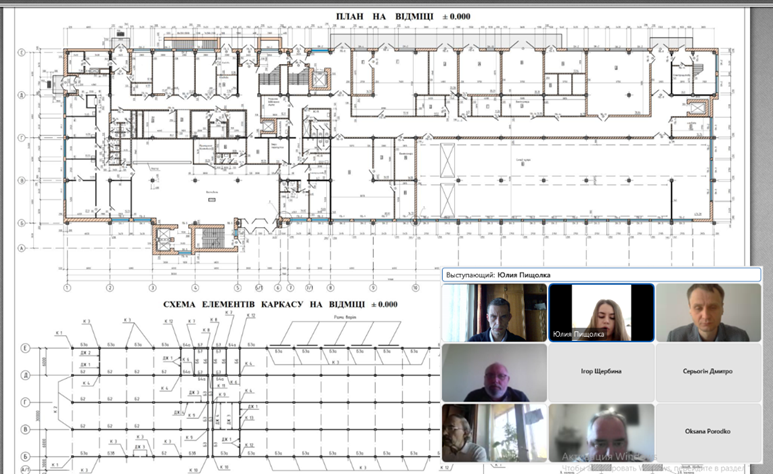Click the 'Рами ферм' label in the frame scheme
773x474 pixels.
tap(345, 317)
